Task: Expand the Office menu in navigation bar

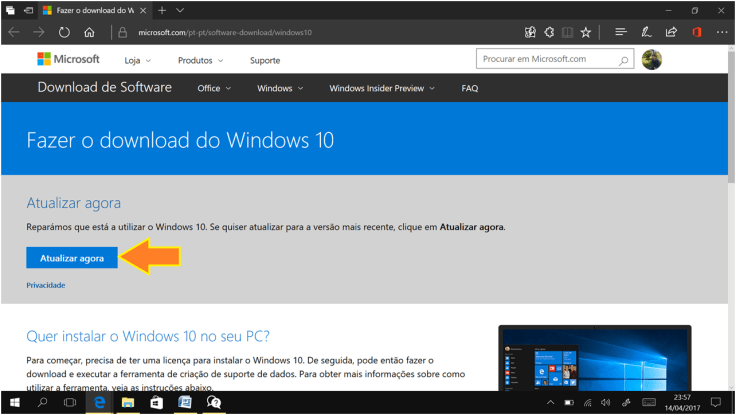Action: pyautogui.click(x=213, y=88)
